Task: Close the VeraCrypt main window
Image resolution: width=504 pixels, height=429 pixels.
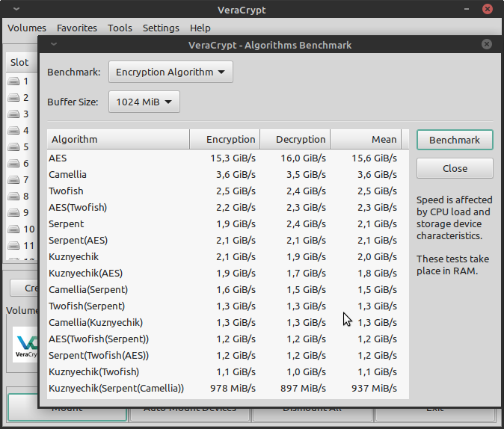Action: pos(488,9)
